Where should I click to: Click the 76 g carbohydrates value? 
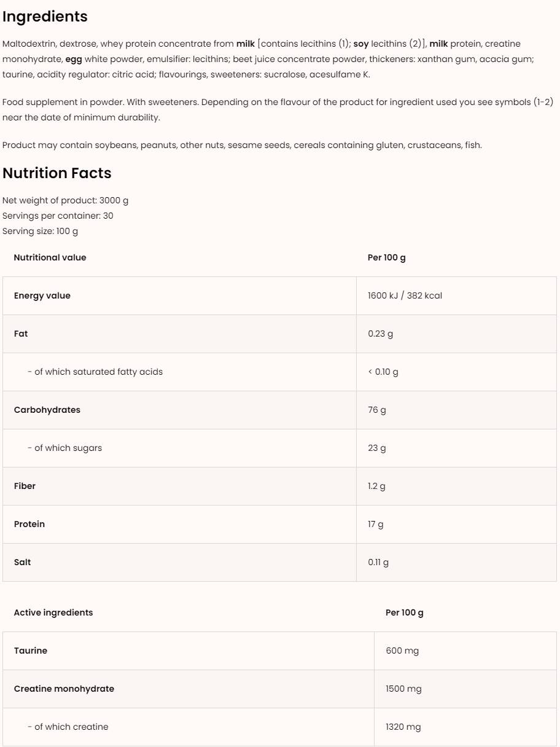pos(377,410)
